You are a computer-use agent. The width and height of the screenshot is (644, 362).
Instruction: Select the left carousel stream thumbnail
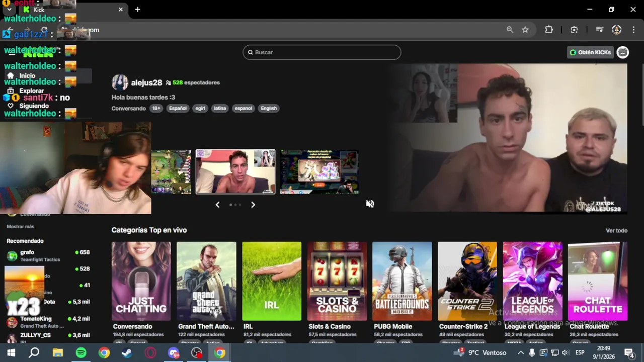point(171,171)
